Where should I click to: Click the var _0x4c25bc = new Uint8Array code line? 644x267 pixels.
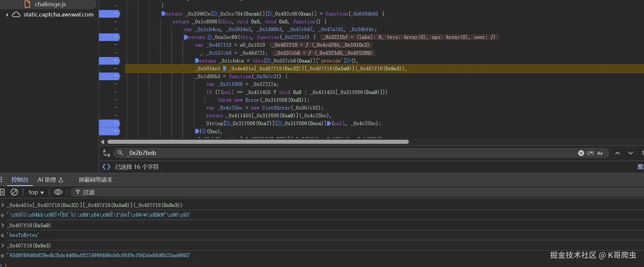[265, 108]
